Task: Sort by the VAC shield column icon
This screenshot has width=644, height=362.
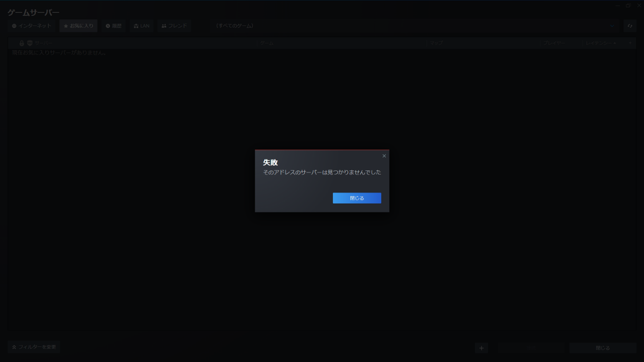Action: click(30, 43)
